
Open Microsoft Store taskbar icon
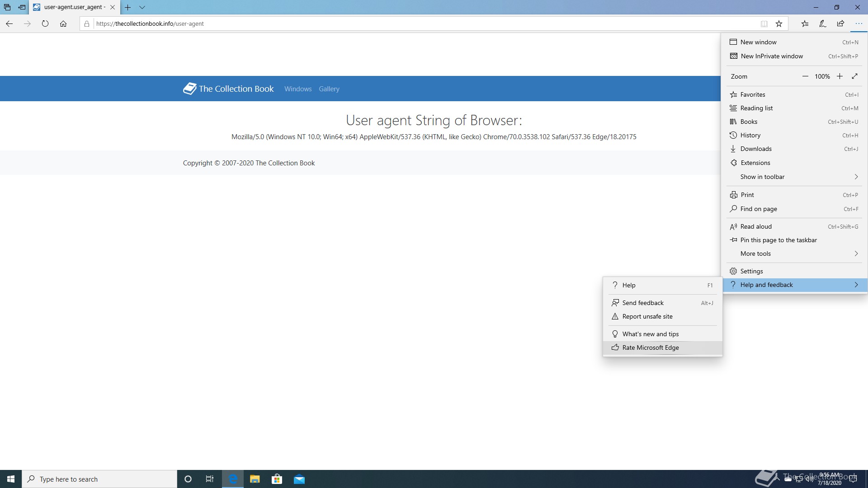pyautogui.click(x=277, y=479)
